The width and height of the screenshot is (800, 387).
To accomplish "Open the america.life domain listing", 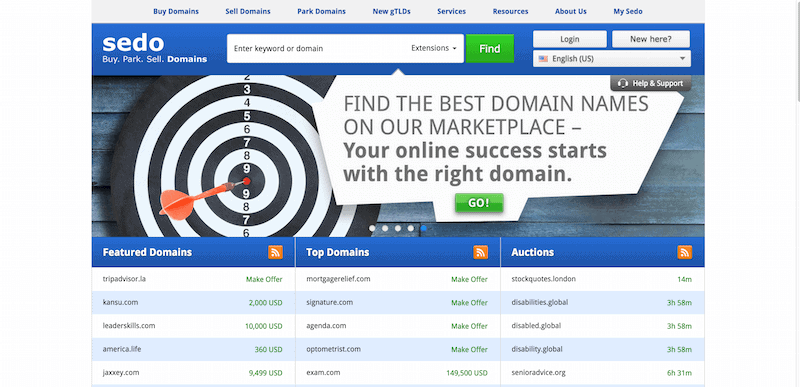I will 122,349.
